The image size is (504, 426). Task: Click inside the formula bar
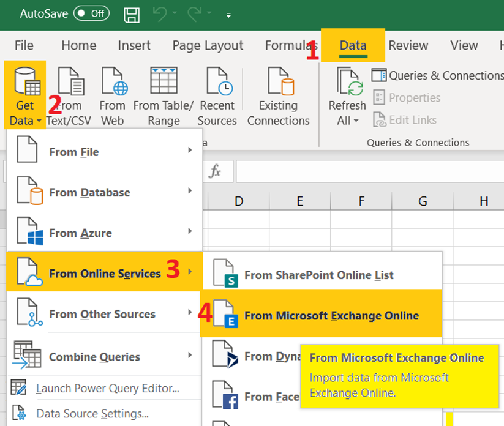(x=370, y=171)
